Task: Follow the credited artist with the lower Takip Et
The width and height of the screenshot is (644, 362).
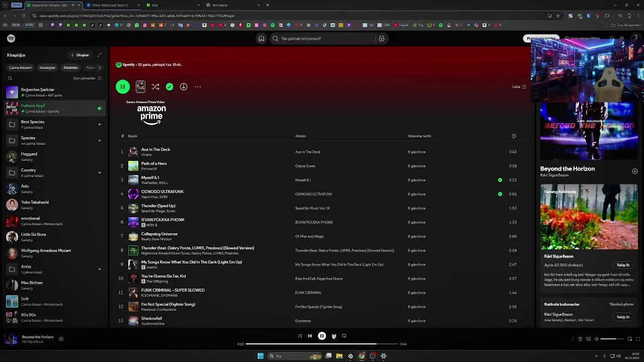Action: tap(623, 317)
